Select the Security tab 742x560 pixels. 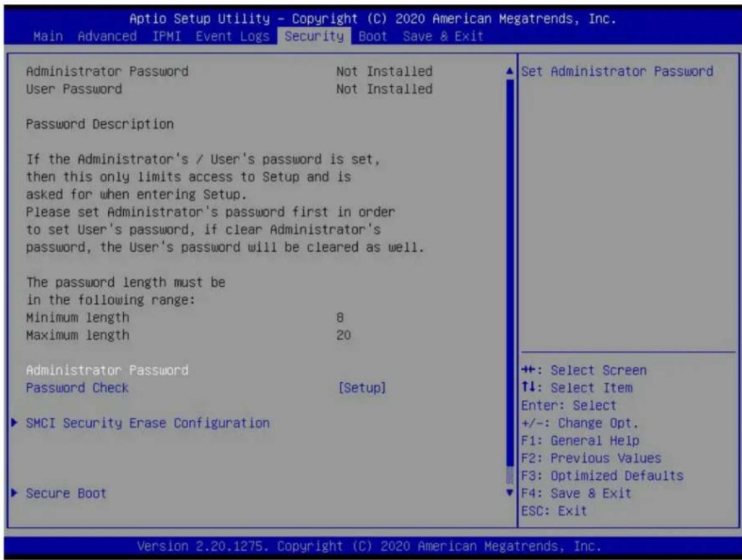[314, 37]
